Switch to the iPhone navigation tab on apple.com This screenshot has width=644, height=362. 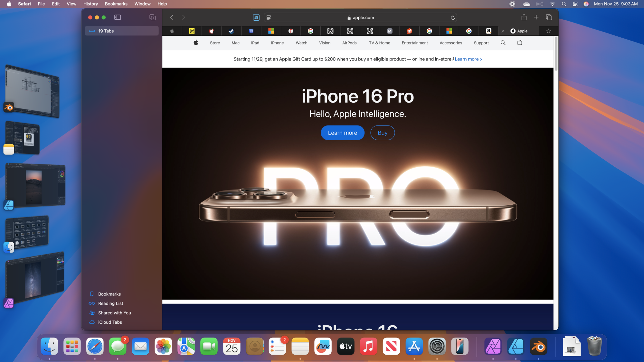(x=277, y=42)
